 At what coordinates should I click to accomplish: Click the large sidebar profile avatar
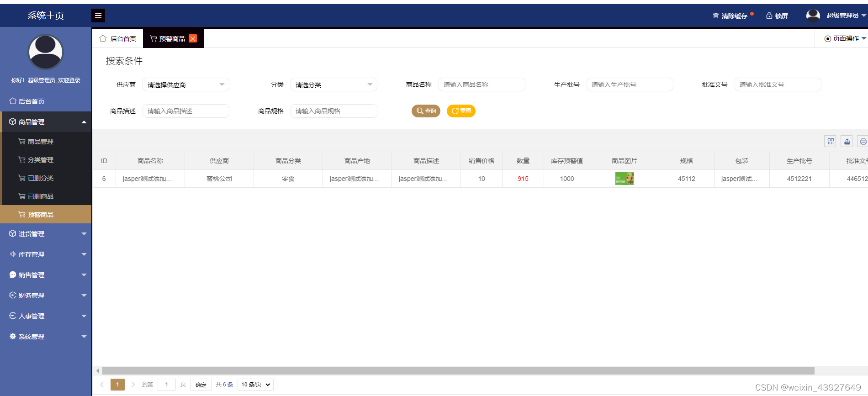point(46,52)
